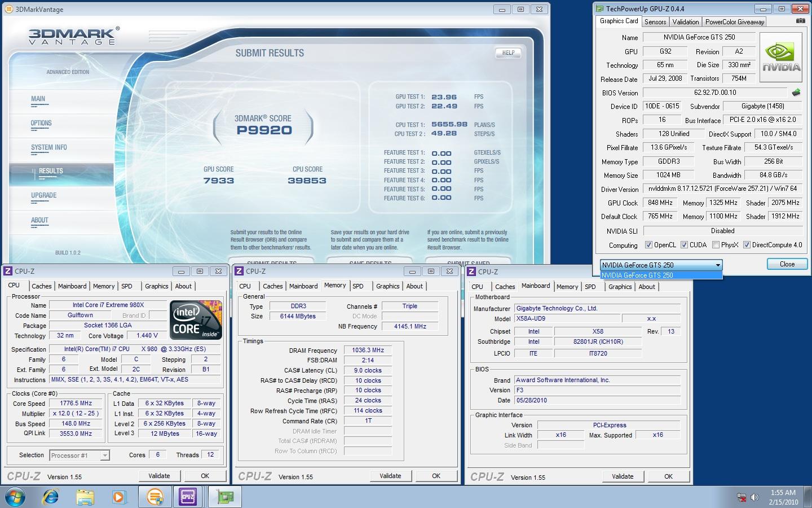Click the Core Speed value 1776.5 MHz

(76, 404)
